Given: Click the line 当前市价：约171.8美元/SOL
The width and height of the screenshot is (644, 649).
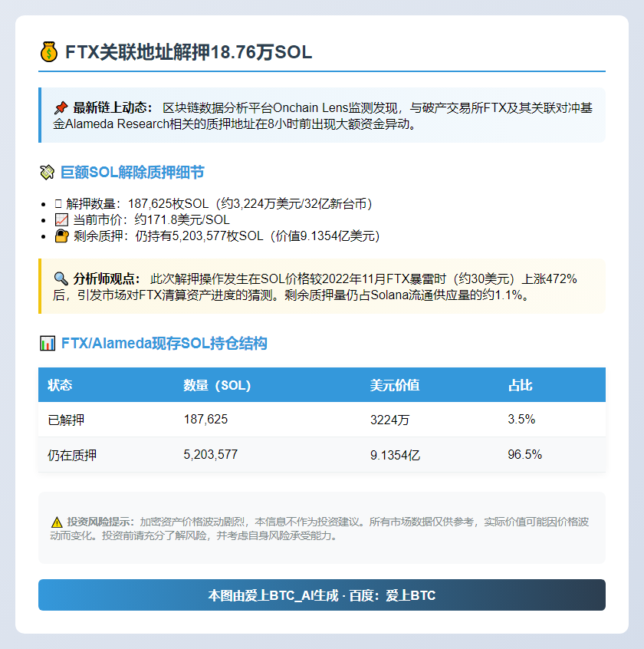Looking at the screenshot, I should pyautogui.click(x=151, y=219).
